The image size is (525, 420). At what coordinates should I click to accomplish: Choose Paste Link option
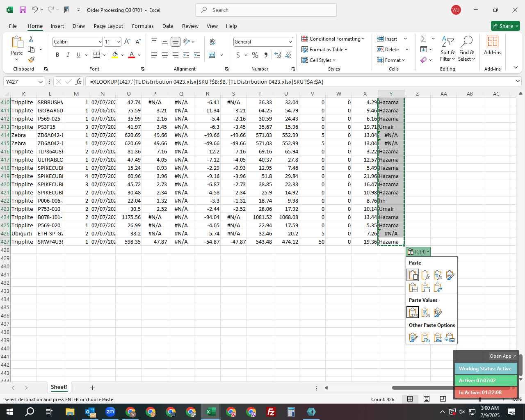[425, 338]
